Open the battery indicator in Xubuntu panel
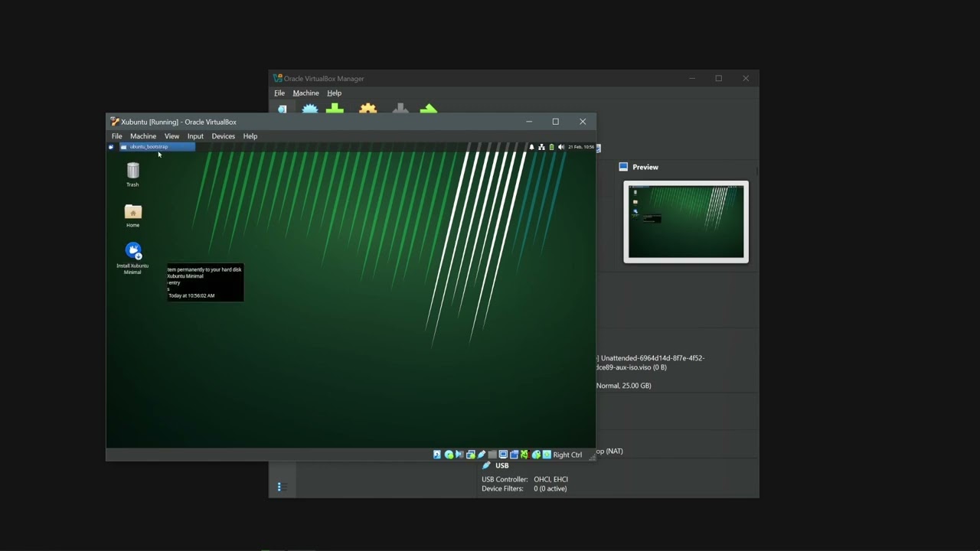Image resolution: width=980 pixels, height=551 pixels. (551, 147)
